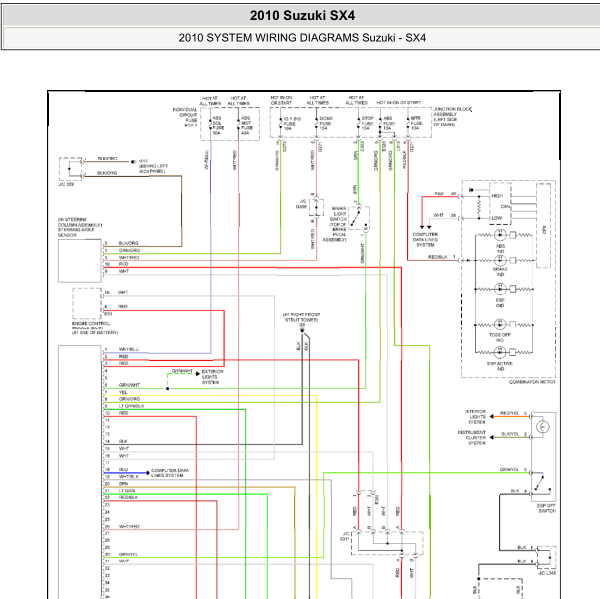Click the INSTRUMENT CLUSTER SYSTEM label
Screen dimensions: 600x599
(x=472, y=437)
